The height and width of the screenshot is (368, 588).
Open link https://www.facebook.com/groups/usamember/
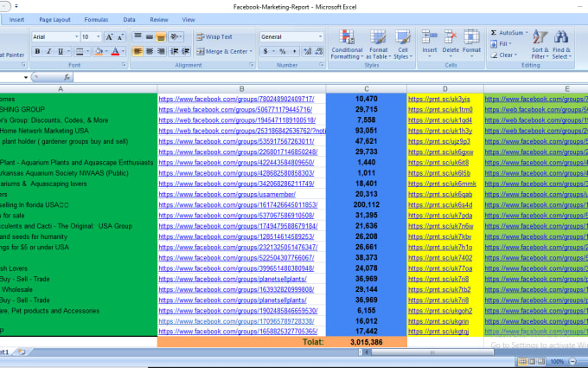[227, 195]
